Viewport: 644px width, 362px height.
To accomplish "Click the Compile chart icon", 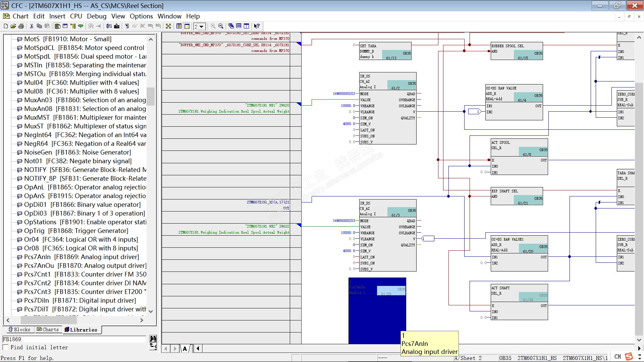I will coord(109,26).
